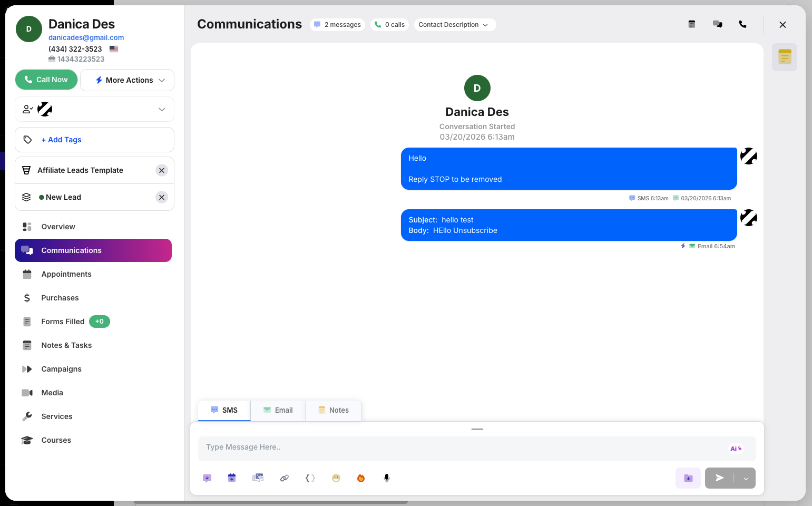The width and height of the screenshot is (812, 506).
Task: Open the Media section
Action: coord(93,393)
